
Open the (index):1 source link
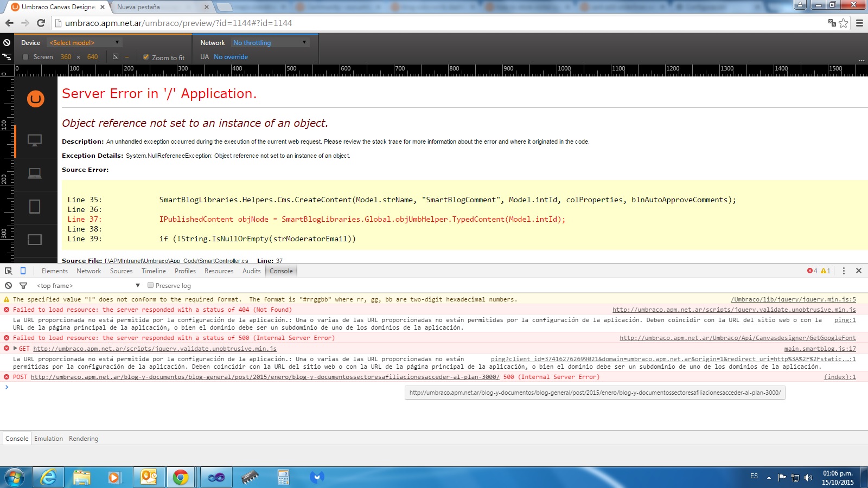pos(840,376)
